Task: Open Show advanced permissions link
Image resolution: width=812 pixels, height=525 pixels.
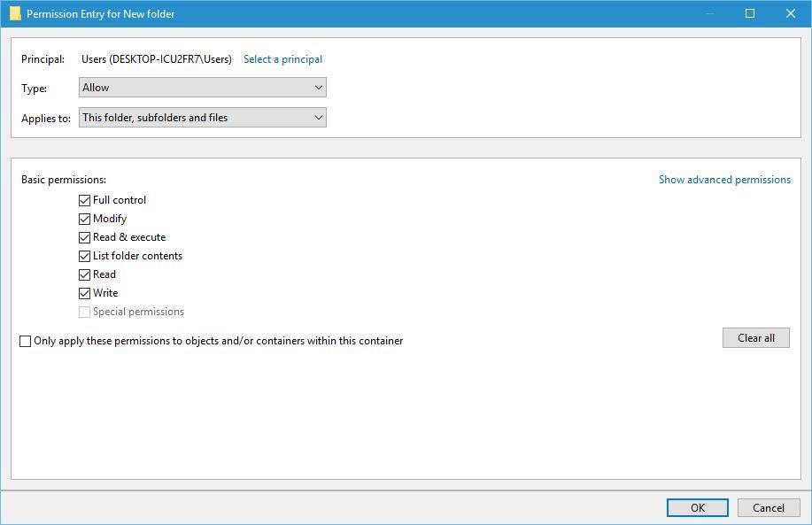Action: (724, 180)
